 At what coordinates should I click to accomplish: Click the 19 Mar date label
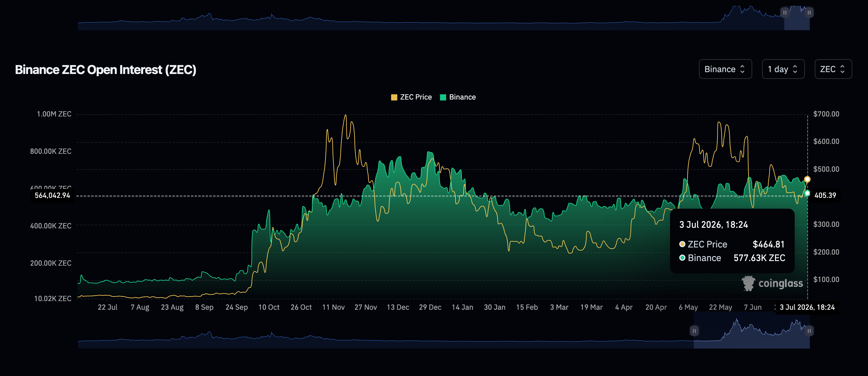[x=591, y=307]
